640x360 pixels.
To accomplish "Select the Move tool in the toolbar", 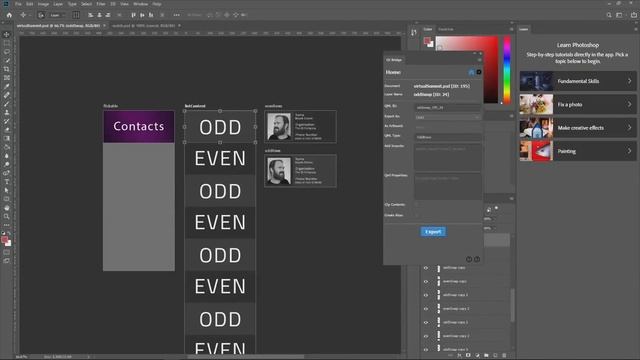I will [x=7, y=35].
